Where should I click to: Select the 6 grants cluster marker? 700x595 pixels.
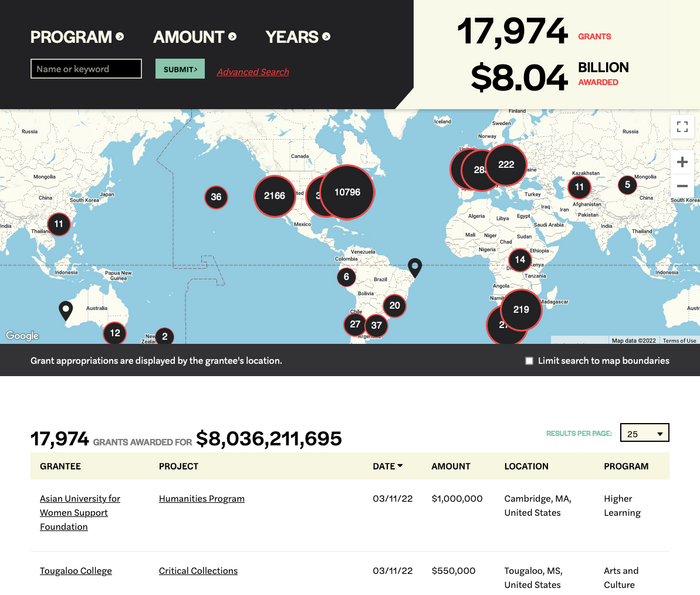(x=346, y=277)
